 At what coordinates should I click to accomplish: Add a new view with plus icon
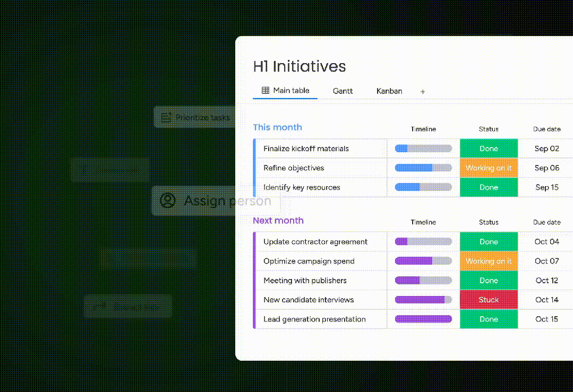pos(423,92)
